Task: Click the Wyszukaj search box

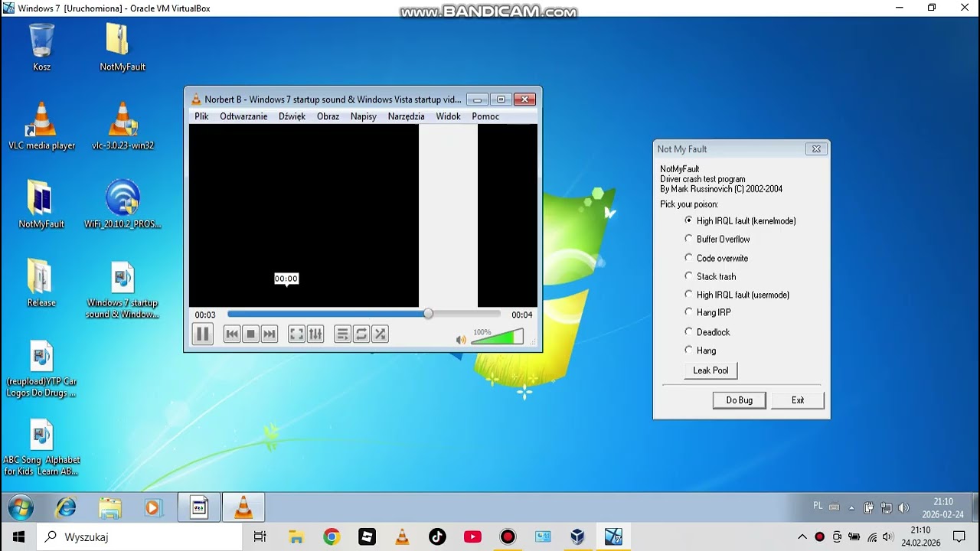Action: pos(139,537)
